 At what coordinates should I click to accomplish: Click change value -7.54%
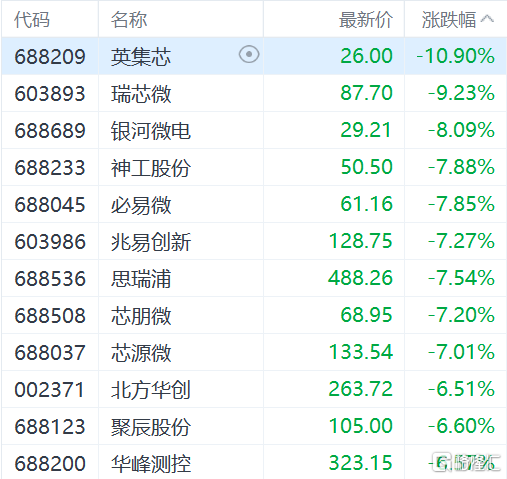pyautogui.click(x=461, y=278)
